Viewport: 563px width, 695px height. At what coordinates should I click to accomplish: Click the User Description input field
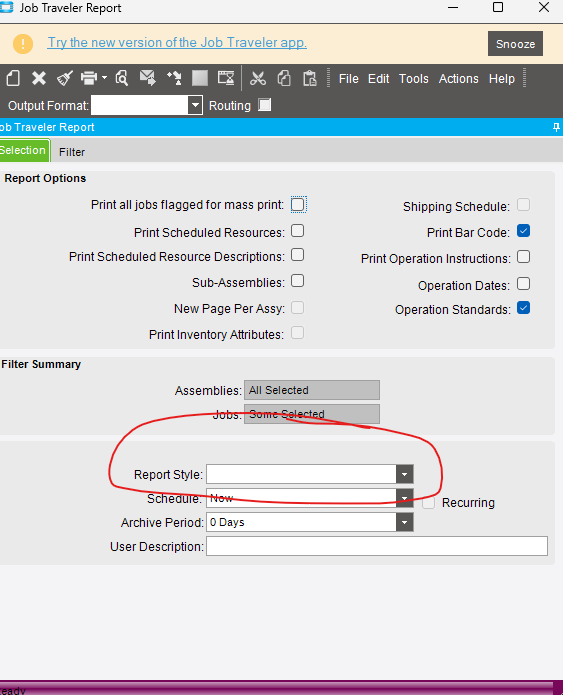[377, 546]
